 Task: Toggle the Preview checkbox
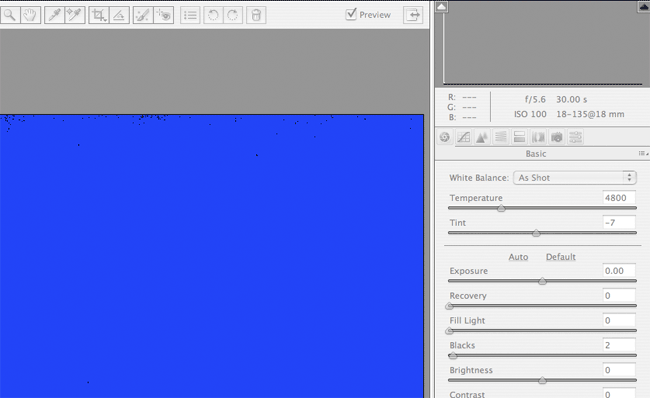click(351, 14)
